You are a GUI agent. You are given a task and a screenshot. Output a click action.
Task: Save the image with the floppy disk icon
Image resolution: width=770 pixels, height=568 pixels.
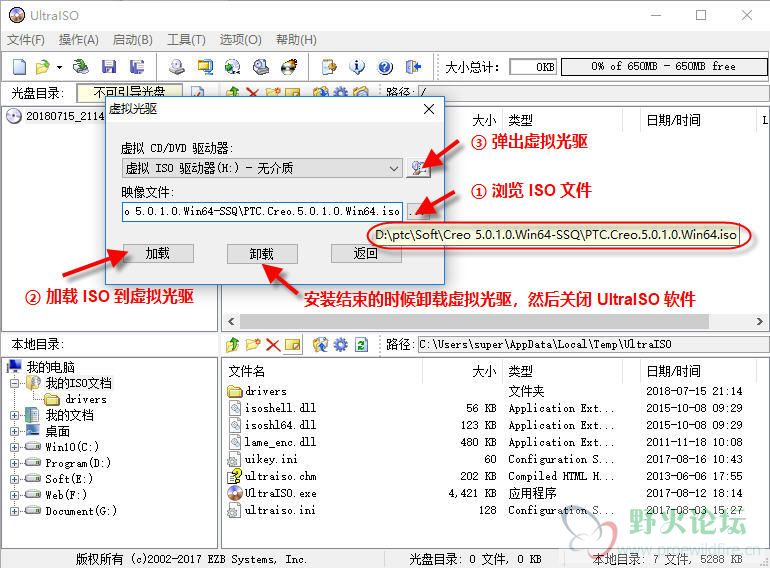pyautogui.click(x=109, y=66)
